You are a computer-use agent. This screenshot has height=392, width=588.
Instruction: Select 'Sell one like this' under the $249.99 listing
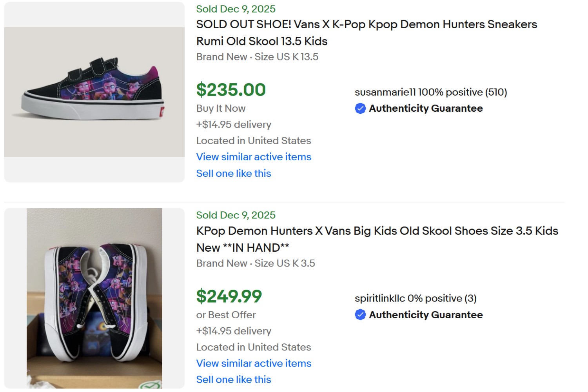click(234, 379)
